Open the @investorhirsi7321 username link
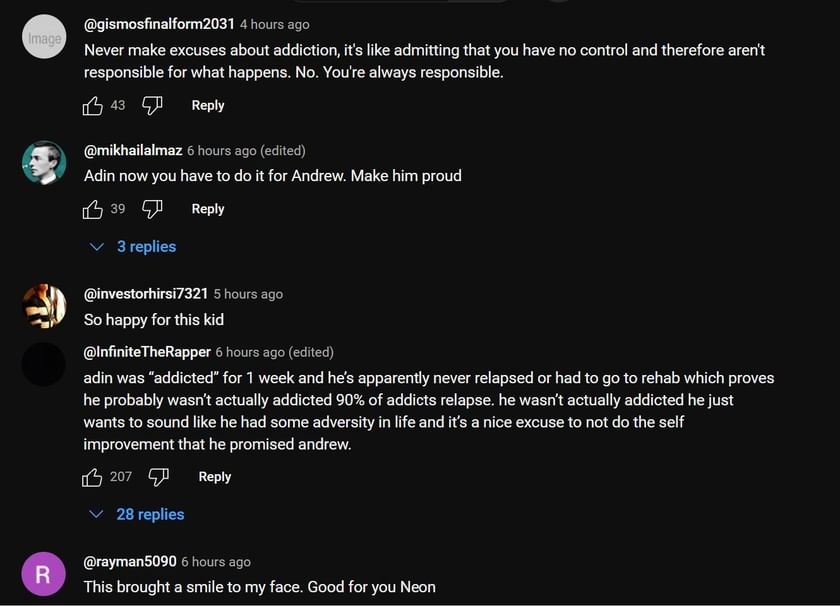 point(146,294)
